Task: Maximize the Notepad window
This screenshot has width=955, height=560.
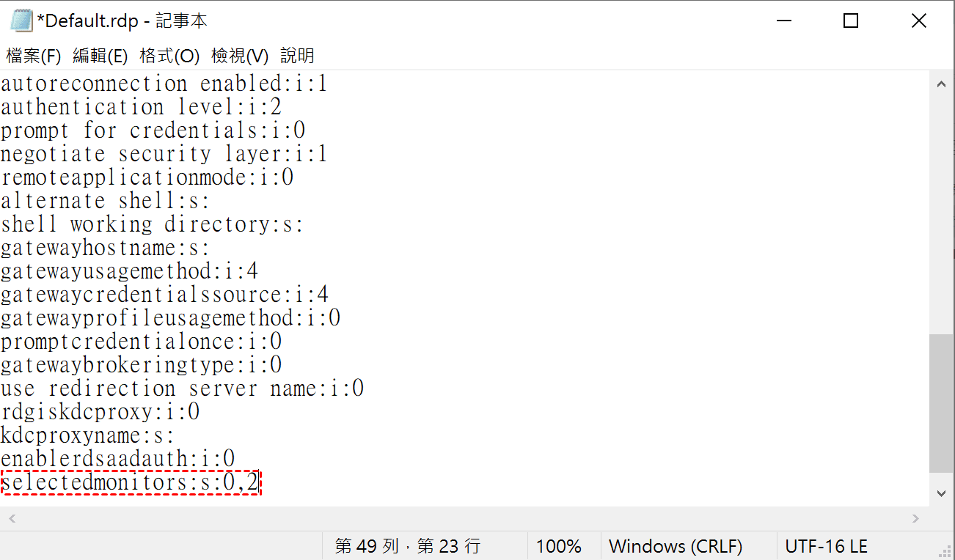Action: click(851, 21)
